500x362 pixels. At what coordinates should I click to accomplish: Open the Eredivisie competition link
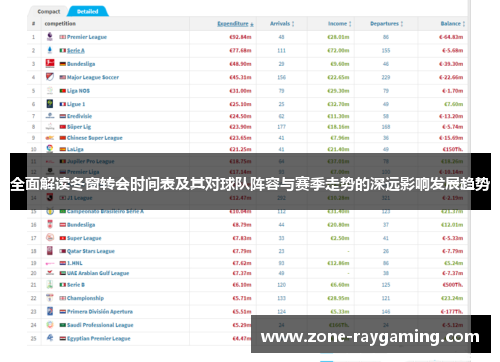(79, 116)
